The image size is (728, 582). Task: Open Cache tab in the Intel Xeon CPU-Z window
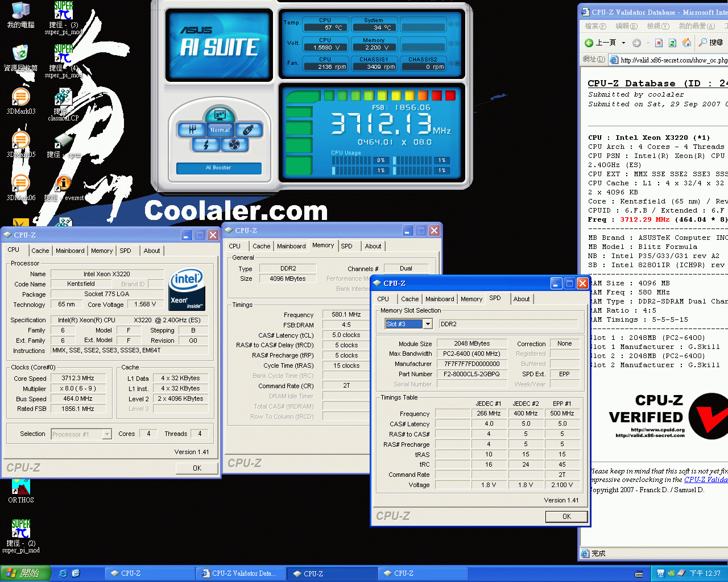point(40,251)
